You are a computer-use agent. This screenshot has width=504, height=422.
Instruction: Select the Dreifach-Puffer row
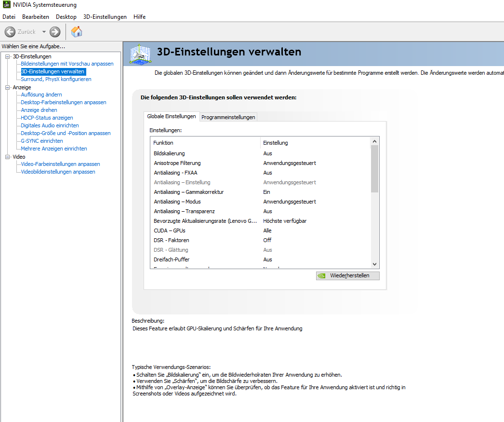tap(260, 259)
